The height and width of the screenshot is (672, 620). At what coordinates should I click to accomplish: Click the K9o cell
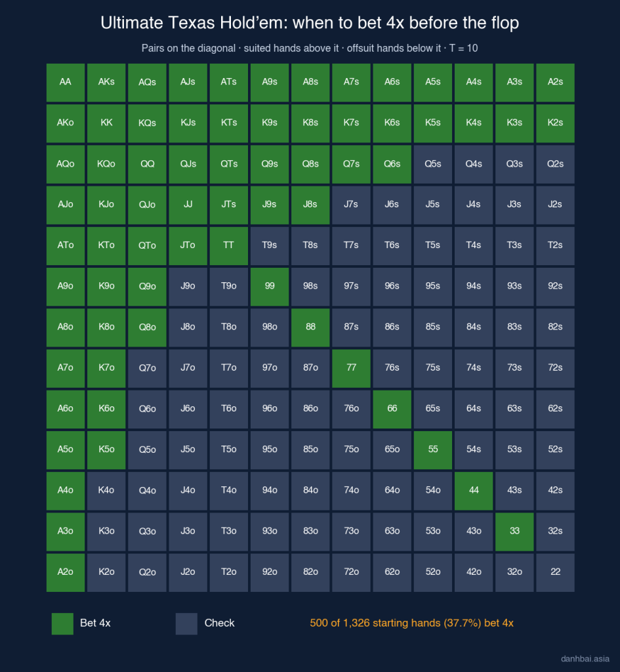(x=106, y=287)
